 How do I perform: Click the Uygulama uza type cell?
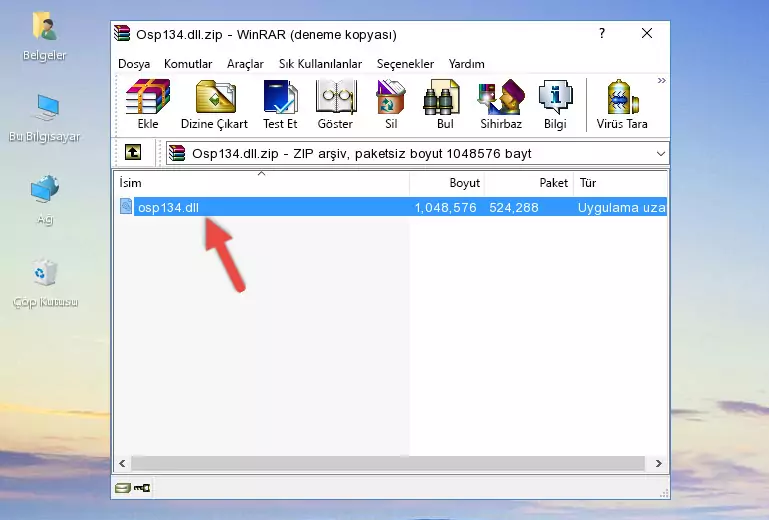[x=621, y=208]
